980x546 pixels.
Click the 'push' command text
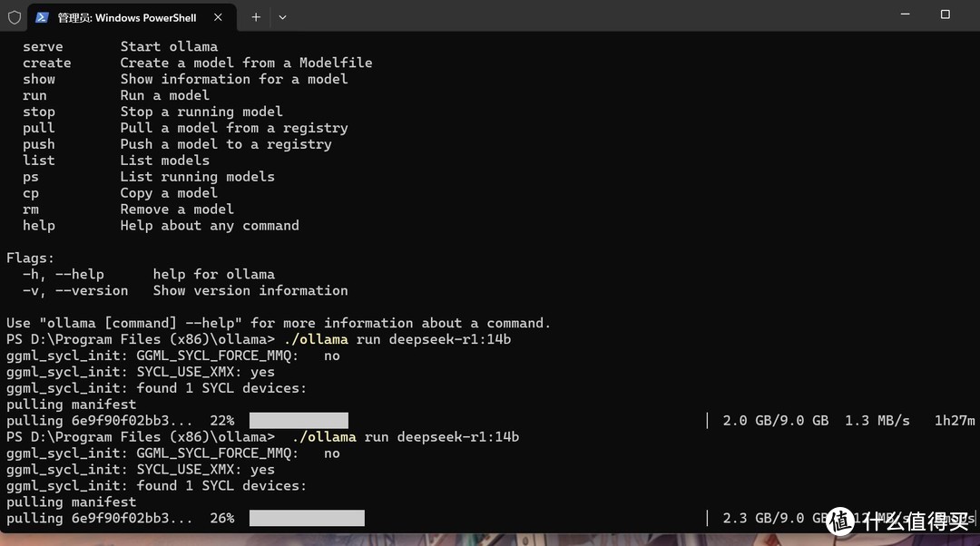(39, 144)
